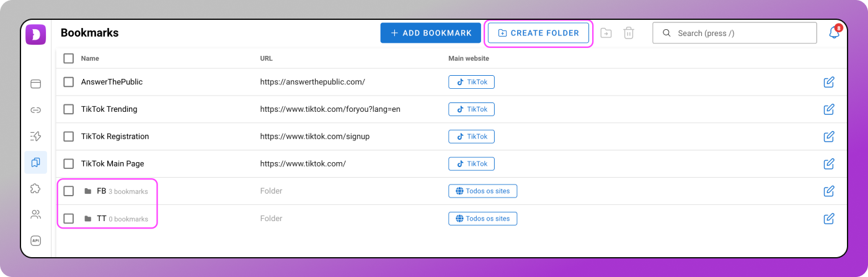Click the ADD BOOKMARK button
Image resolution: width=868 pixels, height=277 pixels.
(x=431, y=33)
